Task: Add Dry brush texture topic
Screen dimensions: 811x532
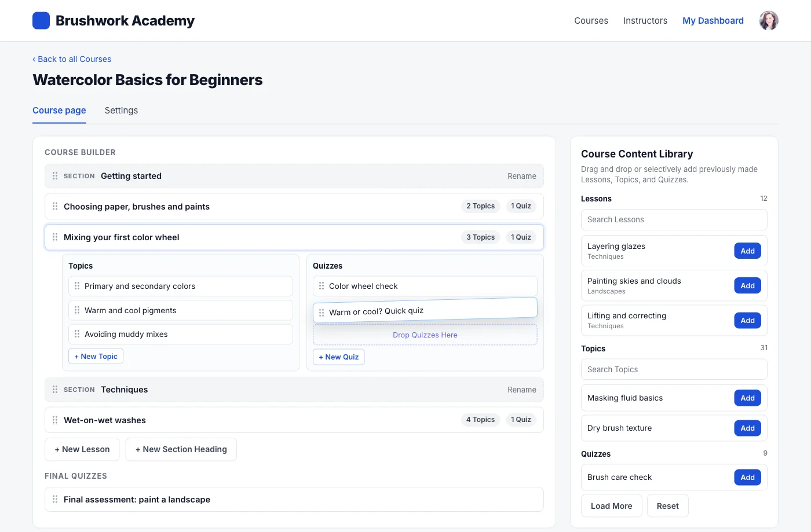Action: click(747, 428)
